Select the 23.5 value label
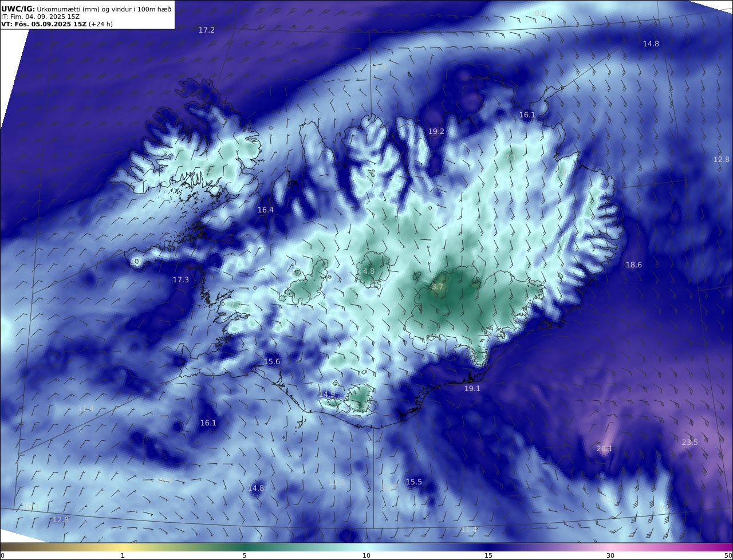 pos(690,443)
